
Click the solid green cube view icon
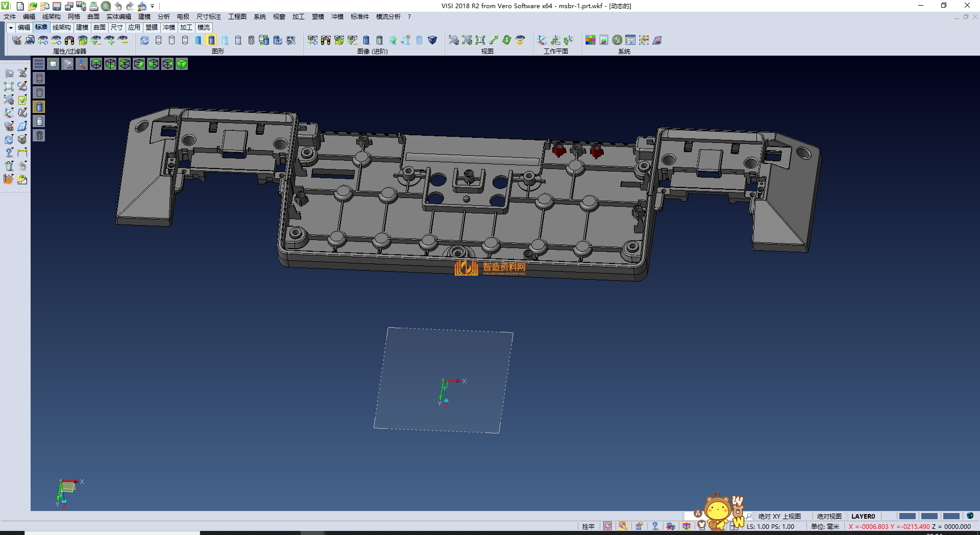coord(182,64)
